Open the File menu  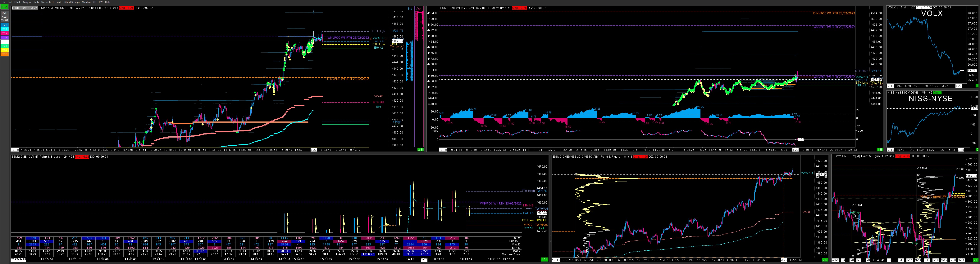[3, 2]
